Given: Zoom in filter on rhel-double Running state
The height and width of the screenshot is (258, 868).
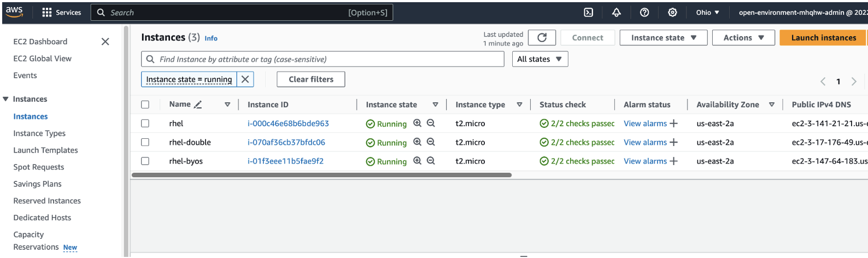Looking at the screenshot, I should coord(418,142).
